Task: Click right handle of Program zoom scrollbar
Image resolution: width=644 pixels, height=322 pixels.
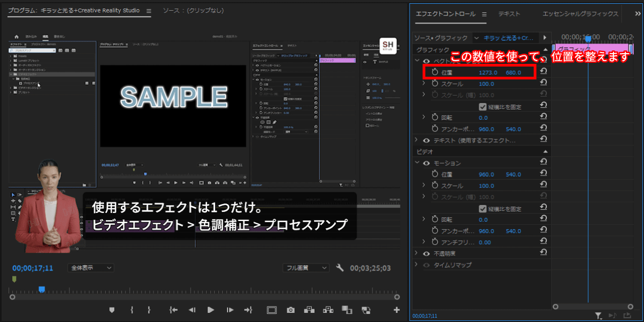Action: coord(397,297)
